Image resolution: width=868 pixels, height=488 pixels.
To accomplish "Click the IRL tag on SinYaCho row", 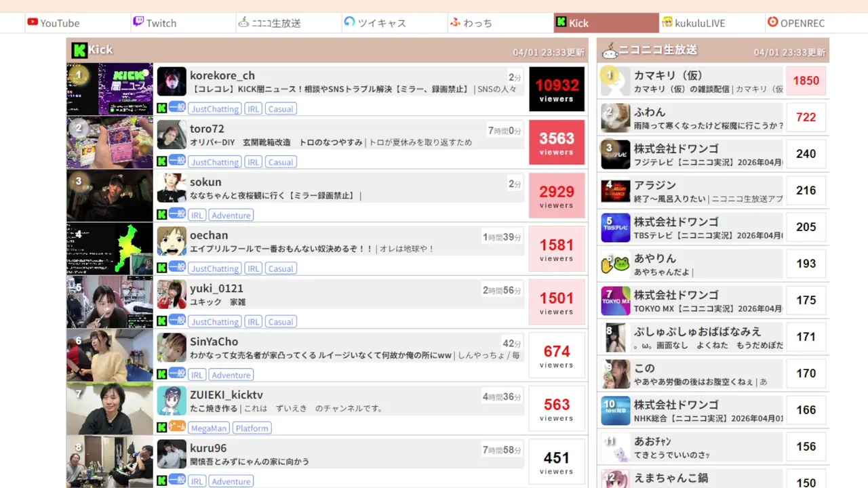I will click(197, 375).
